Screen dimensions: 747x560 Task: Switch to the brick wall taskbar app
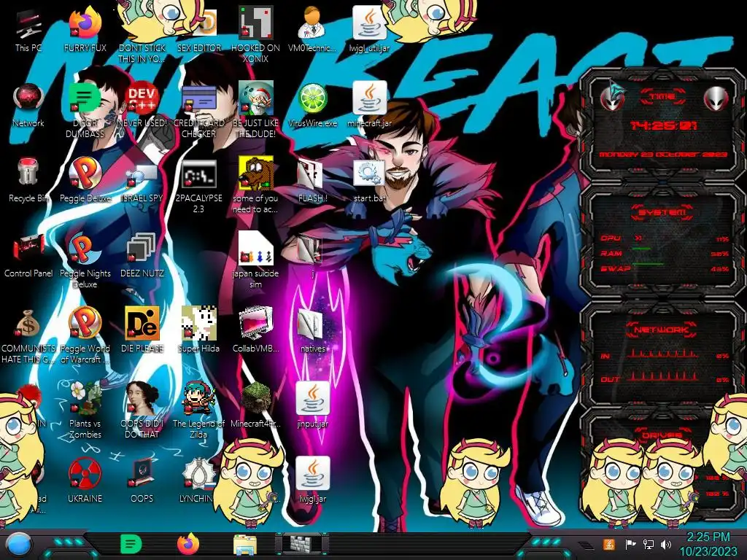tap(301, 544)
